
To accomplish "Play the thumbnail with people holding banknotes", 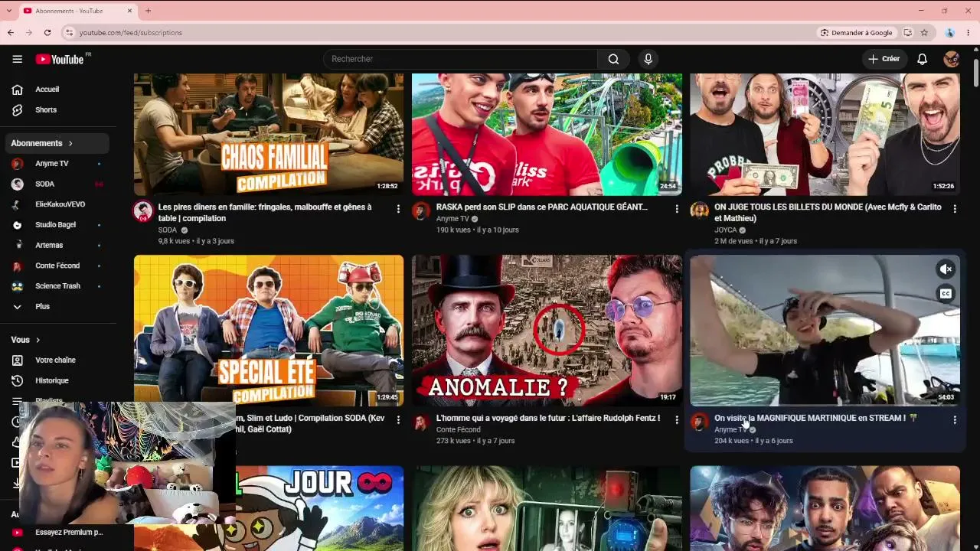I will [825, 135].
